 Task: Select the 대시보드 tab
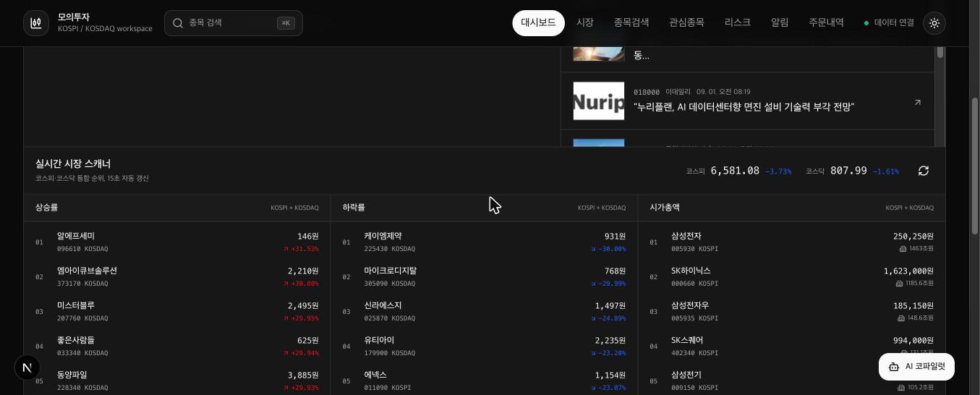click(538, 23)
